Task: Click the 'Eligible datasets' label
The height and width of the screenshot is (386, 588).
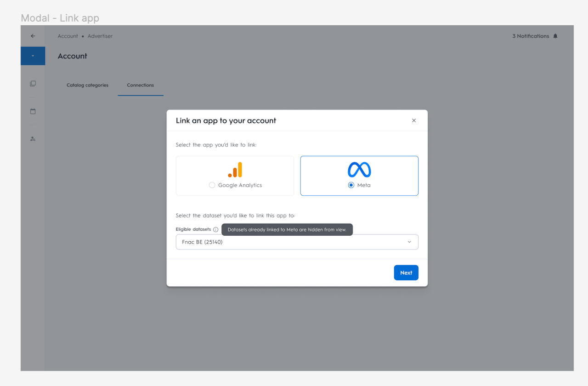Action: [x=193, y=229]
